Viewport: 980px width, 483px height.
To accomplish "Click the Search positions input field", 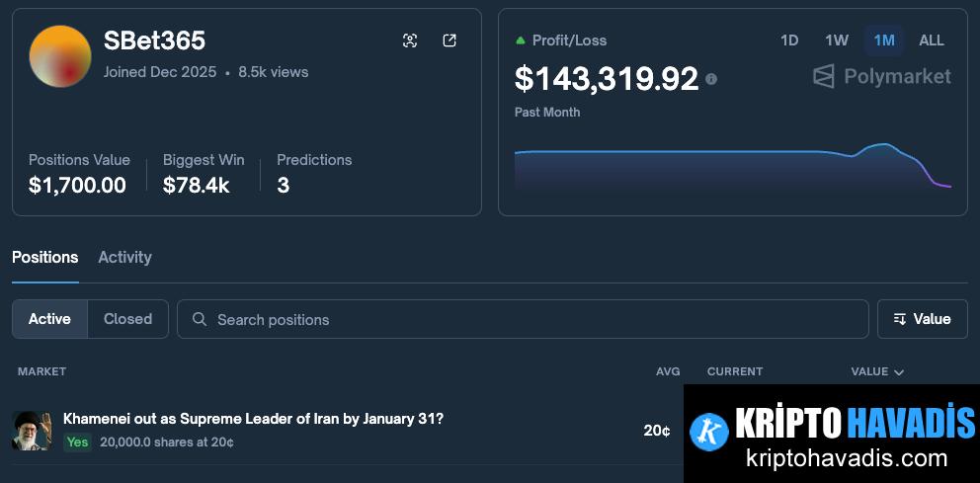I will click(x=533, y=319).
